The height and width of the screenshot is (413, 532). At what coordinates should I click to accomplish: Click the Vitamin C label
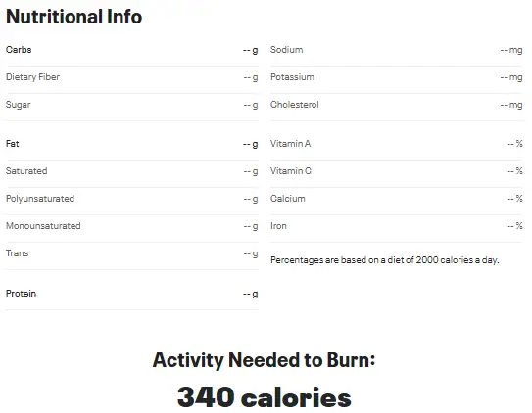pos(291,171)
